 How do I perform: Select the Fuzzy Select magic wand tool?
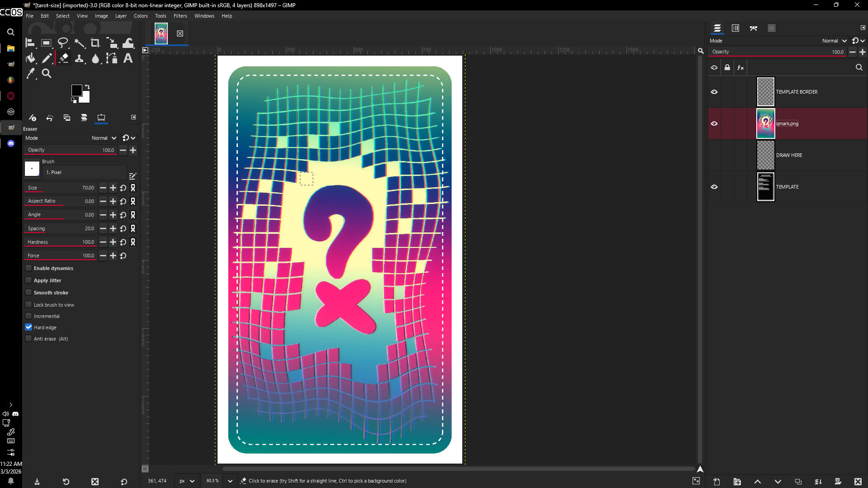pos(80,43)
